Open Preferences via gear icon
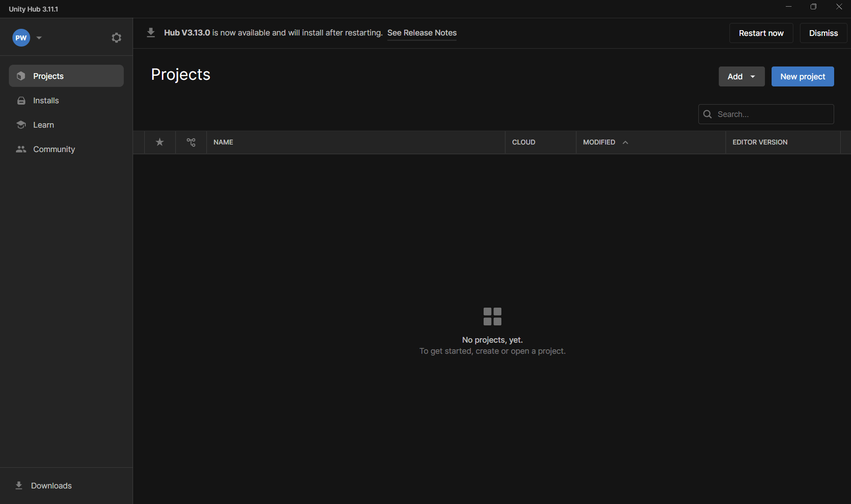The height and width of the screenshot is (504, 851). pyautogui.click(x=116, y=38)
